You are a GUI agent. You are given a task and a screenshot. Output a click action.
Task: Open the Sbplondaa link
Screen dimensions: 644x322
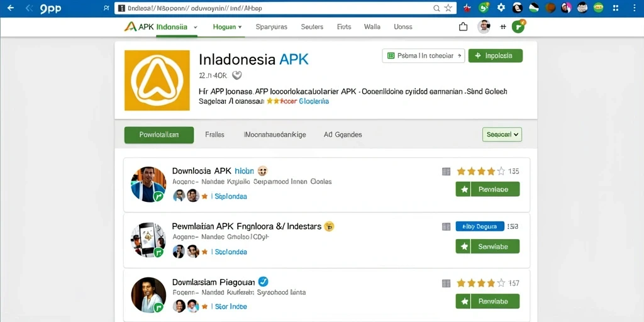tap(231, 197)
